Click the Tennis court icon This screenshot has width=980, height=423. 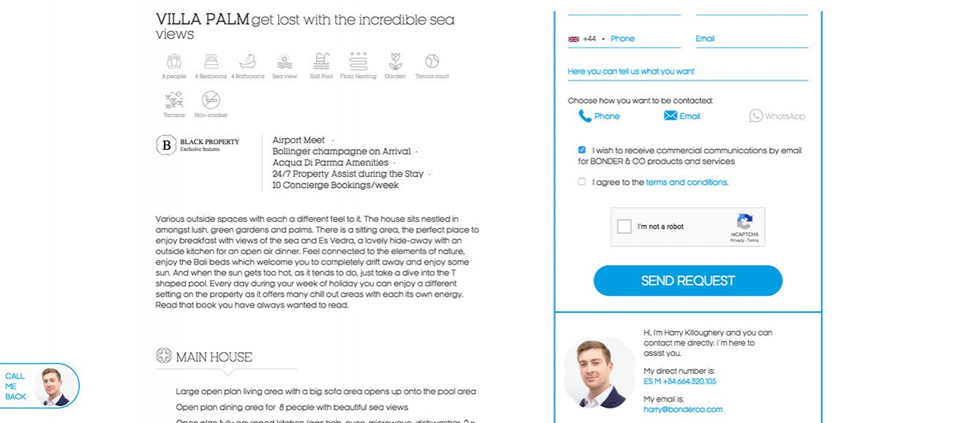coord(432,61)
